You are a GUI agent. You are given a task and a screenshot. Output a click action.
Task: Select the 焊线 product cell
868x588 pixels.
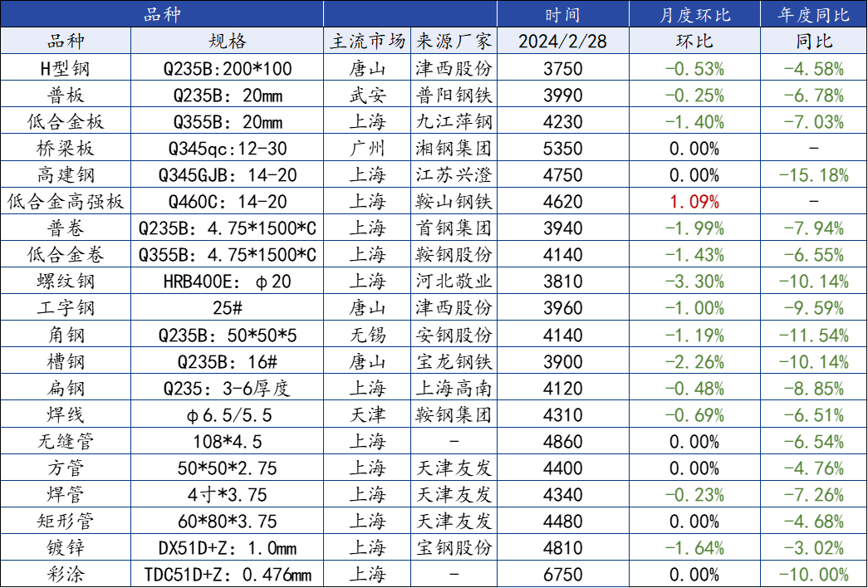coord(66,414)
